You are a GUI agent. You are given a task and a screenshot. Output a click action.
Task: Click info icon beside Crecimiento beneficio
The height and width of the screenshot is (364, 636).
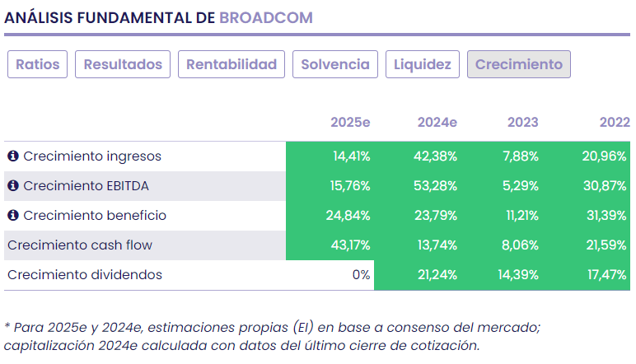click(13, 216)
